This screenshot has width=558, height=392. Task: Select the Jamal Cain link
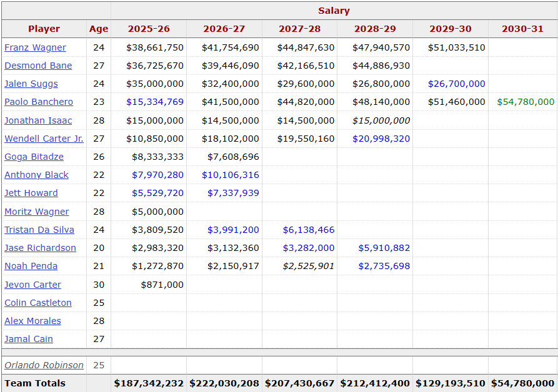click(29, 339)
